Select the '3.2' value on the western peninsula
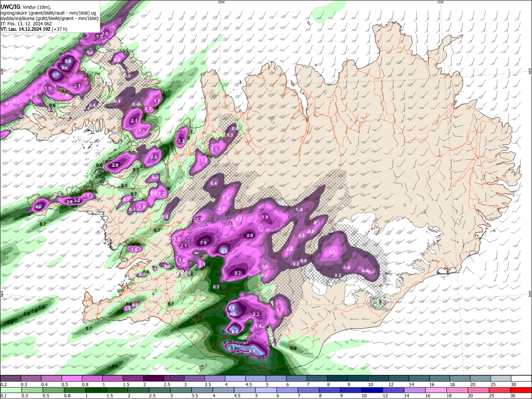The width and height of the screenshot is (532, 399). [77, 200]
